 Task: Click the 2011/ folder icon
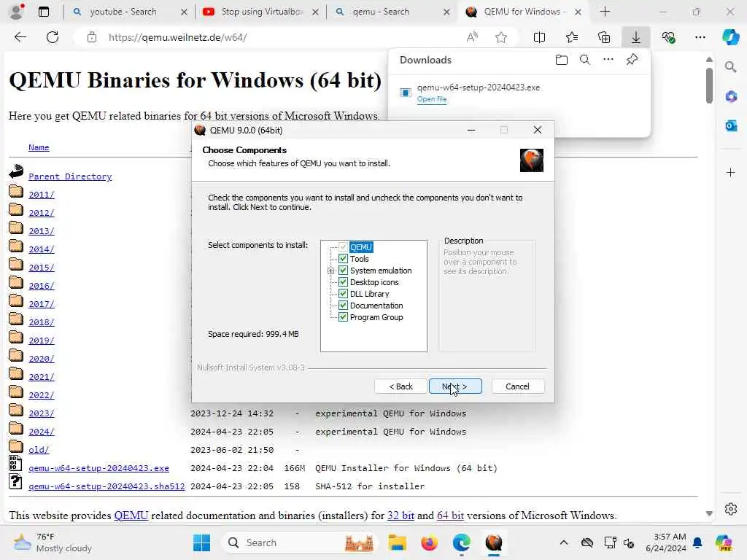tap(16, 192)
